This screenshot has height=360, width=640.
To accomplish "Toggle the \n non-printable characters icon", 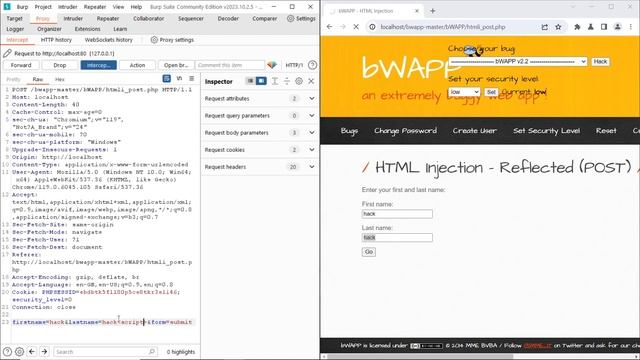I will coord(179,78).
